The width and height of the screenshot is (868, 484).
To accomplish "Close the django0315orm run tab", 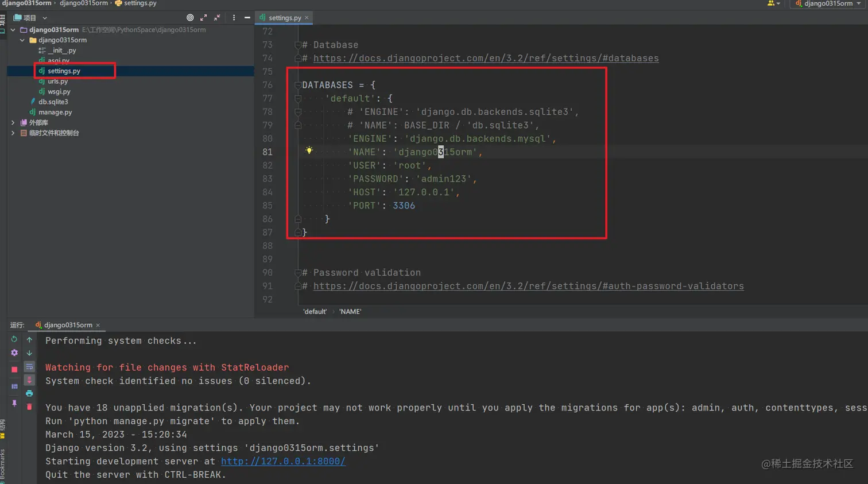I will [x=98, y=326].
